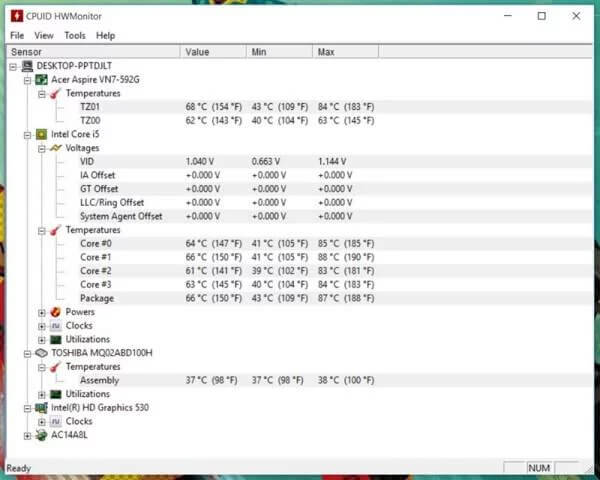
Task: Click the window resize grip corner
Action: point(589,469)
